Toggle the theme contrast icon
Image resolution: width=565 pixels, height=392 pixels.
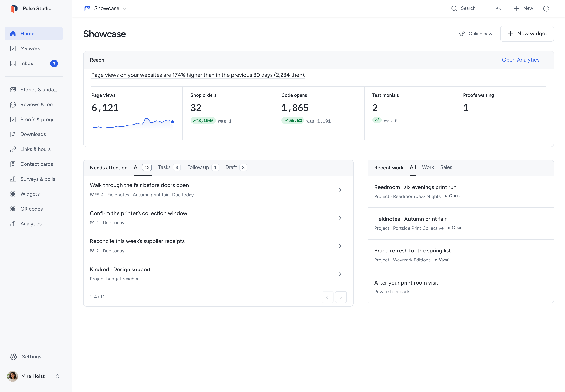click(546, 9)
